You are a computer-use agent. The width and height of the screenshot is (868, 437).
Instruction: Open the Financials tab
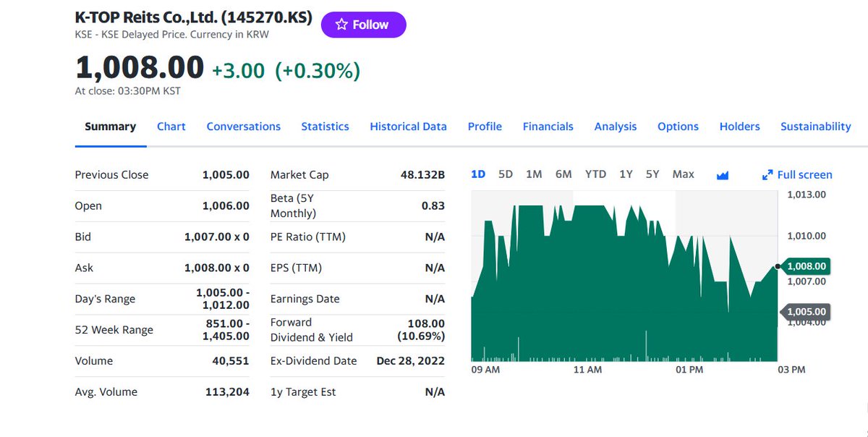point(548,127)
